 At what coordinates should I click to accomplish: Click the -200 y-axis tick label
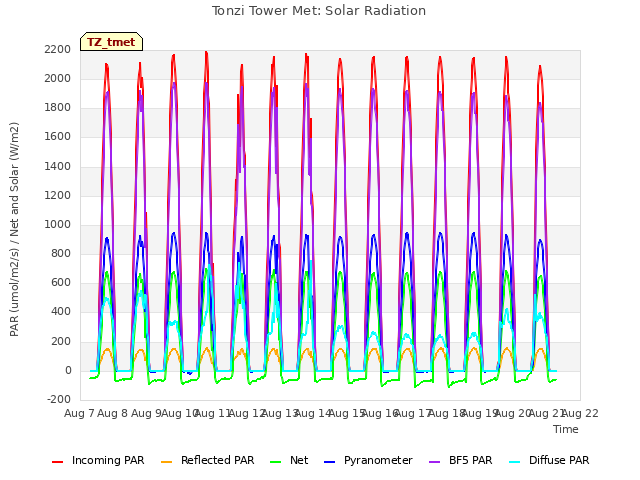pos(59,400)
